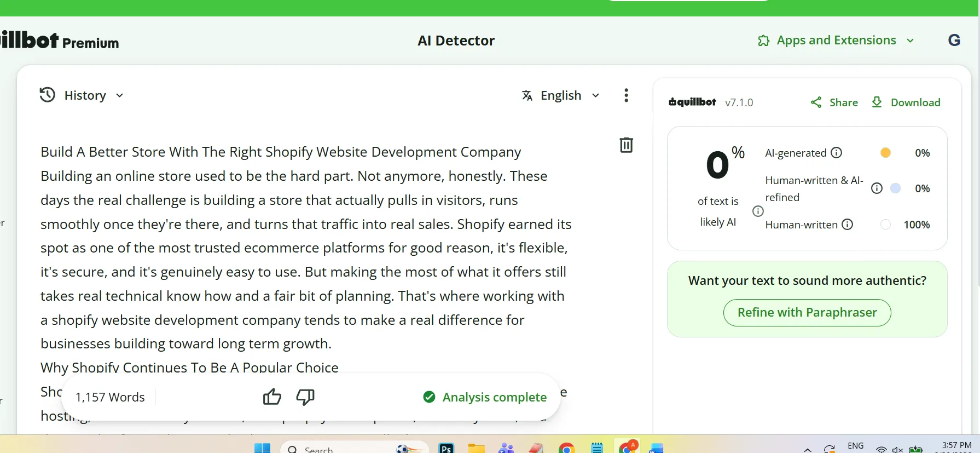The image size is (980, 453).
Task: Open the History clock icon
Action: click(x=48, y=95)
